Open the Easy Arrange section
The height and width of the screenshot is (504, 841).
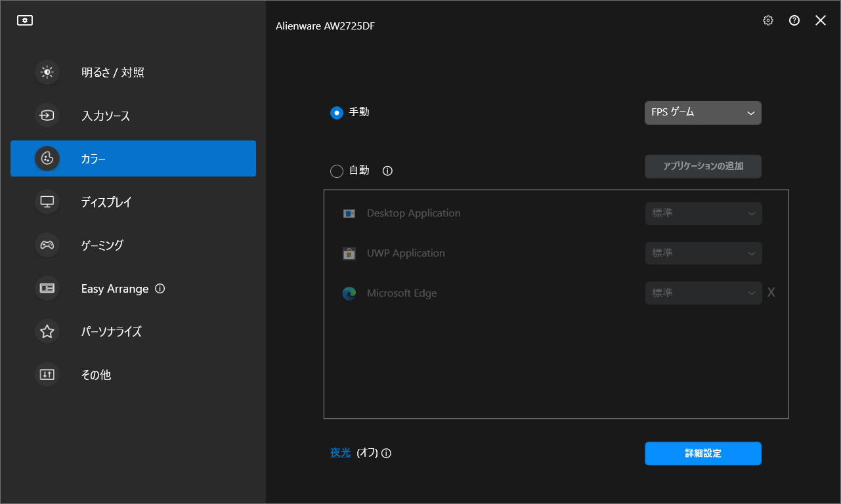(133, 288)
